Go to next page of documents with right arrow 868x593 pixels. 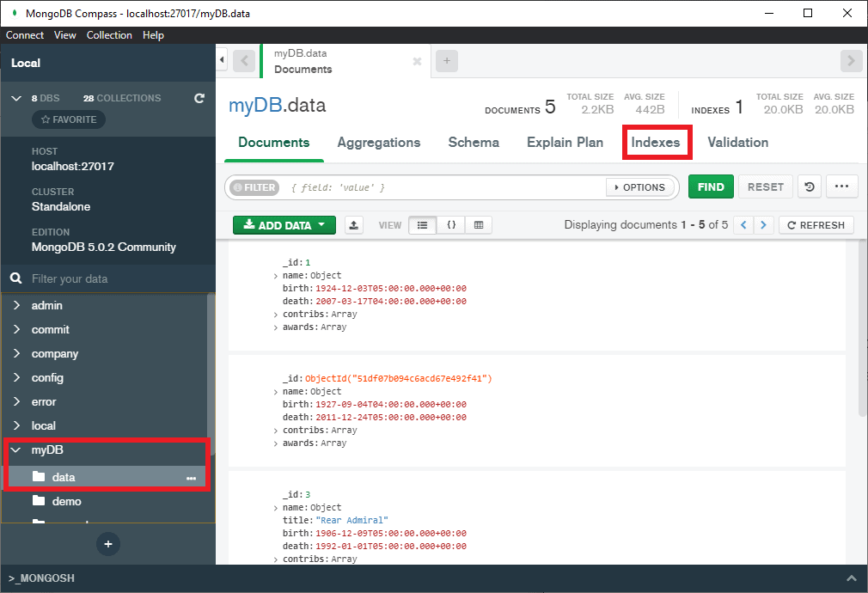763,224
